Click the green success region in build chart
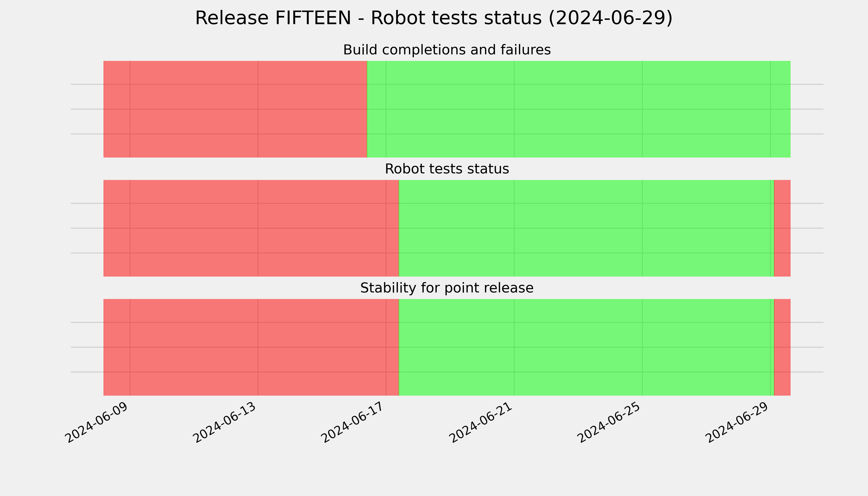Image resolution: width=868 pixels, height=496 pixels. tap(578, 109)
